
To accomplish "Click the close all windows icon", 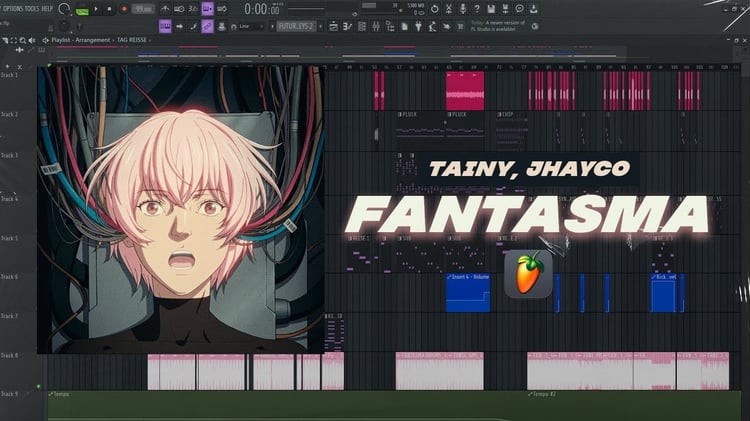I will (461, 26).
